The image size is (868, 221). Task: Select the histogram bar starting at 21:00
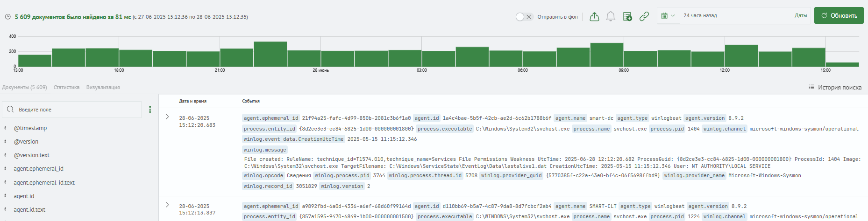pyautogui.click(x=236, y=57)
